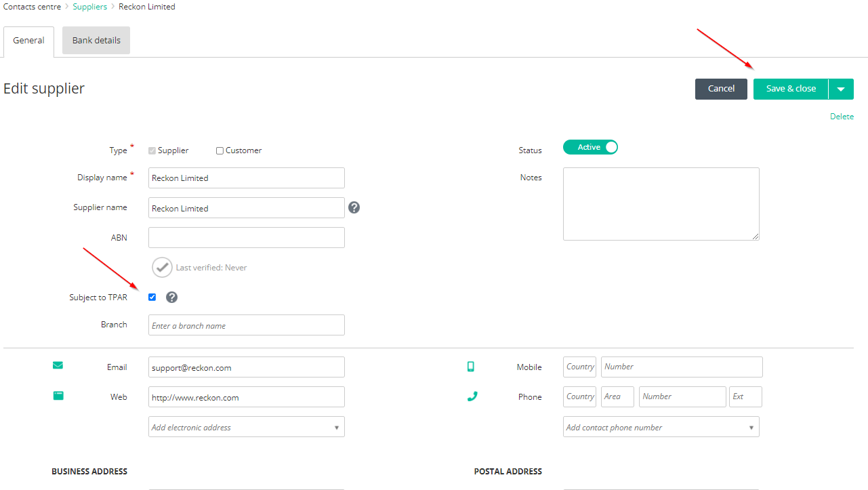The image size is (868, 490).
Task: Click the Email address field
Action: point(247,367)
